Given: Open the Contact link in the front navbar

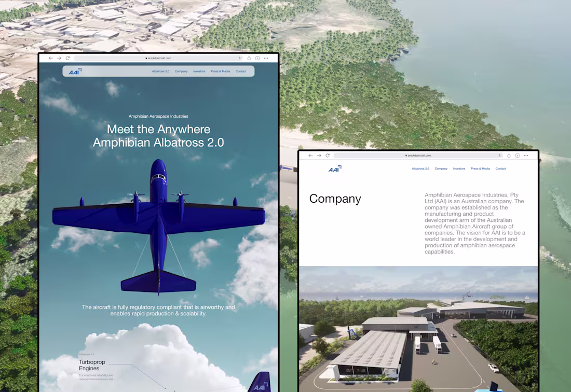Looking at the screenshot, I should [x=241, y=71].
